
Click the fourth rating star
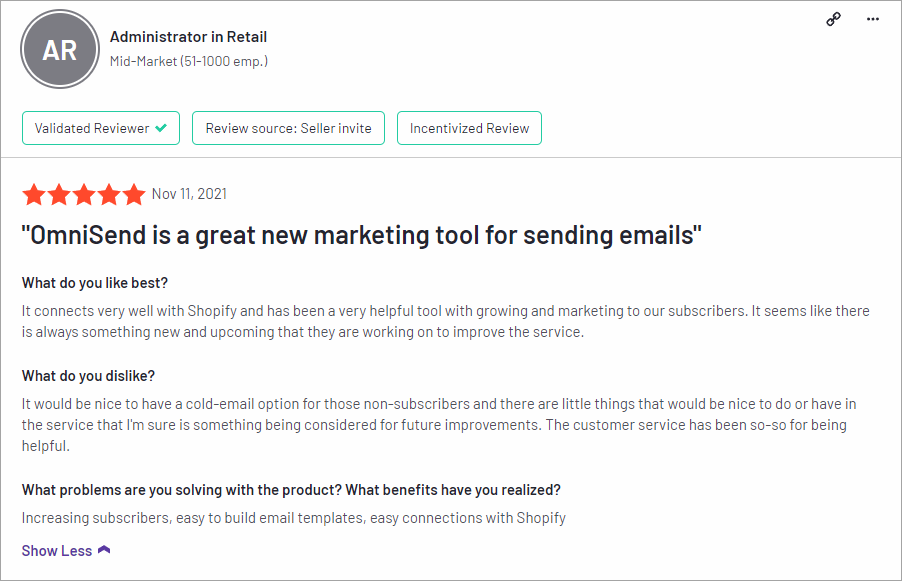click(x=109, y=194)
